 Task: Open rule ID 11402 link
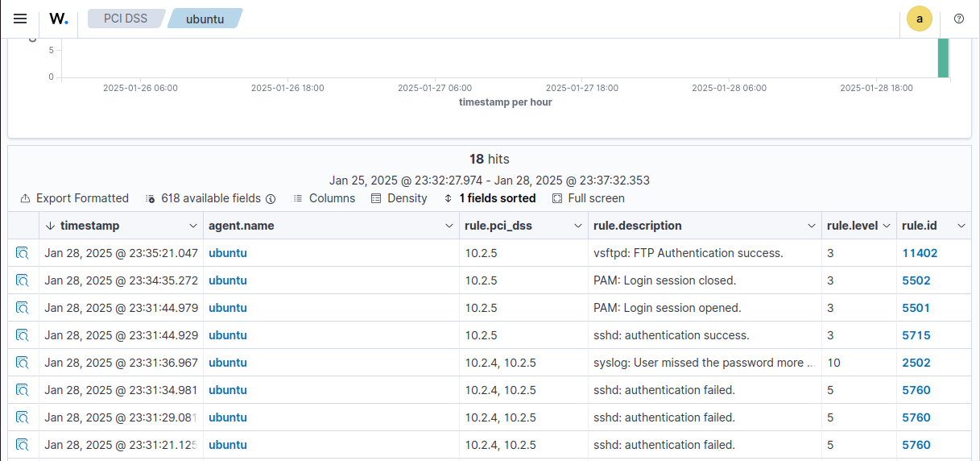pos(920,253)
